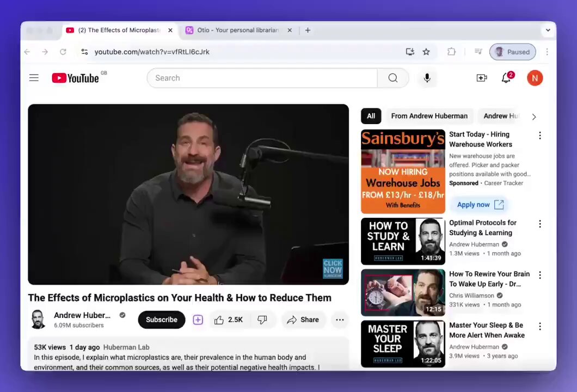Select the All filter chip
The image size is (577, 392).
[371, 116]
